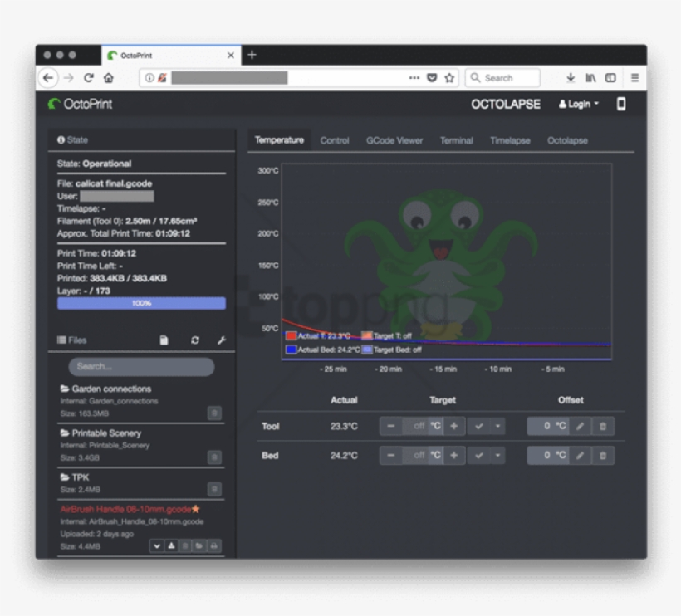The height and width of the screenshot is (616, 681).
Task: Bookmark this page with star icon
Action: coord(449,78)
